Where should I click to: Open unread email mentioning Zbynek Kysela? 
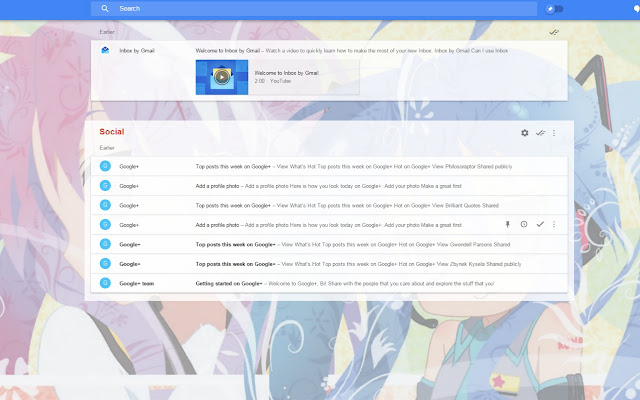tap(329, 264)
